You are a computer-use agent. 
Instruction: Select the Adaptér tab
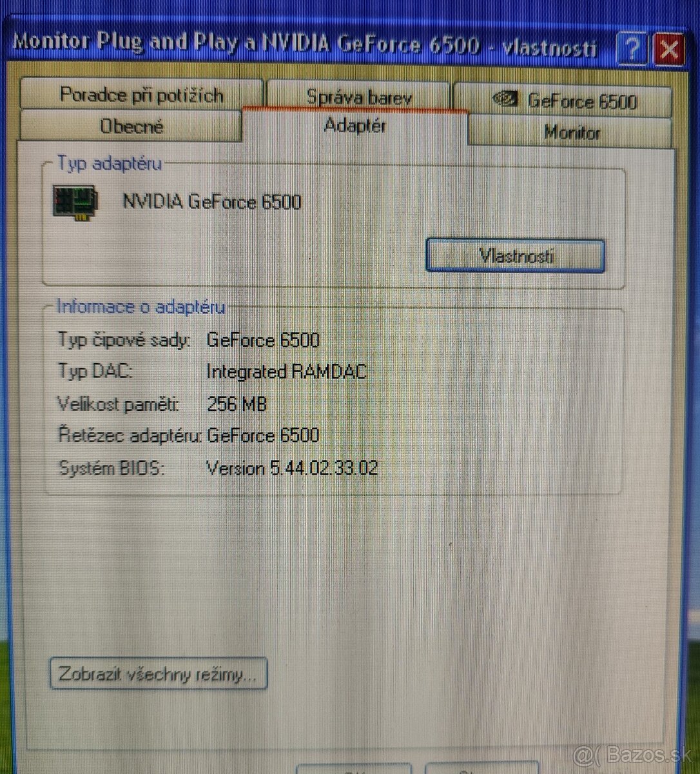coord(355,125)
